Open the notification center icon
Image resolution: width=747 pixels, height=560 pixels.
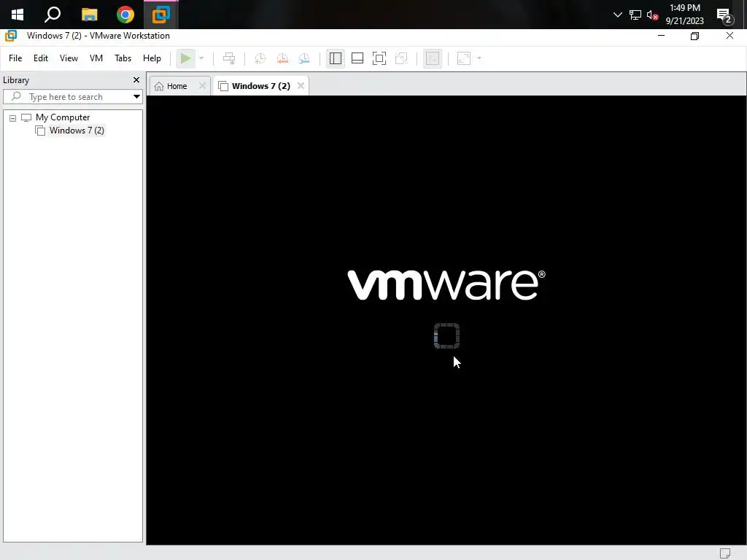pos(724,15)
